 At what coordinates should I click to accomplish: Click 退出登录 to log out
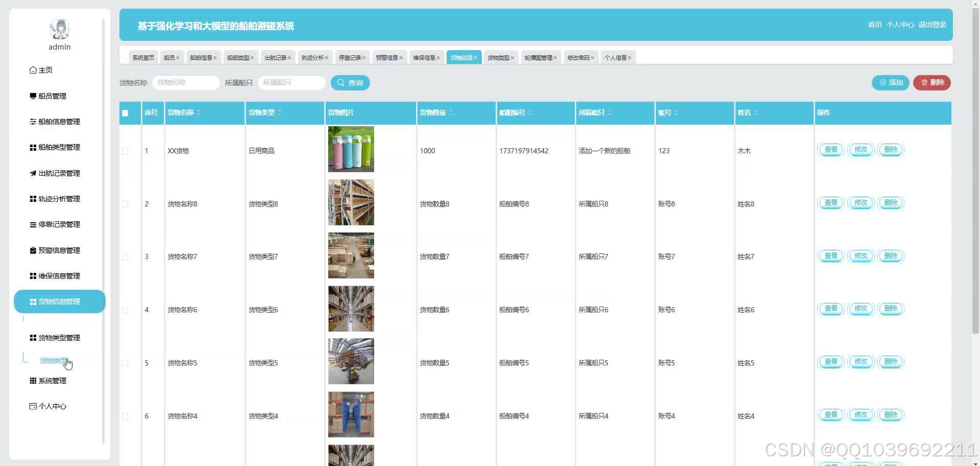pyautogui.click(x=932, y=25)
